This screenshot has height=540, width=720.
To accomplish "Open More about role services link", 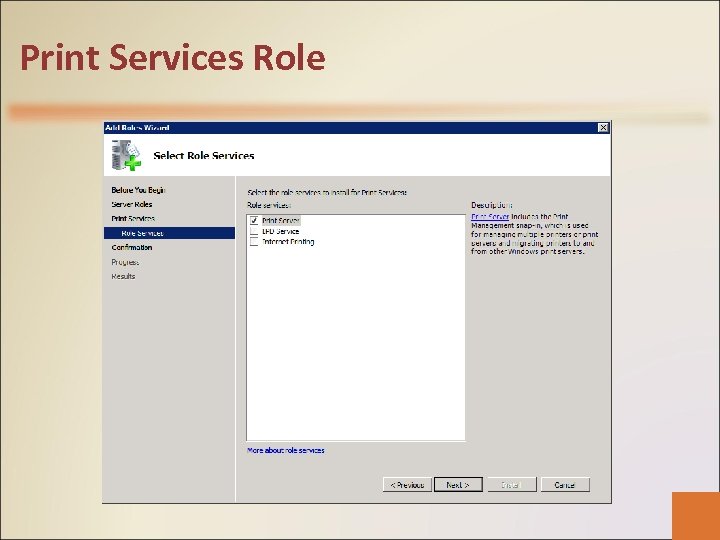I will pyautogui.click(x=286, y=450).
